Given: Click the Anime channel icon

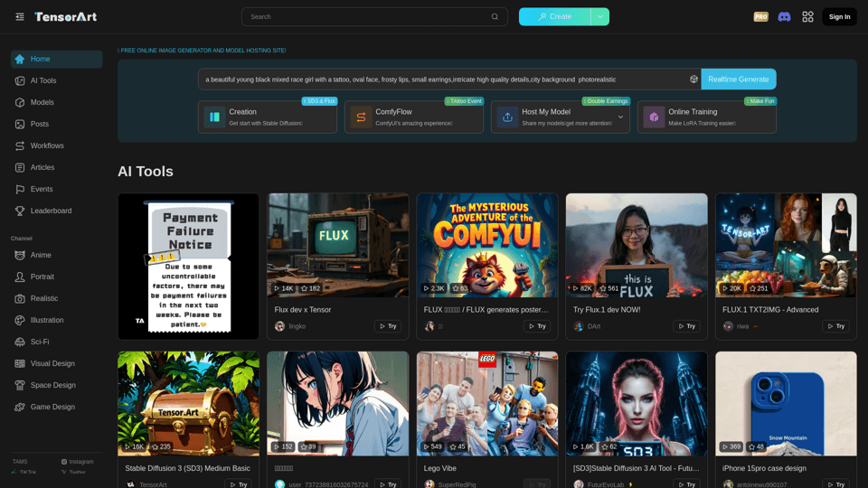Looking at the screenshot, I should tap(20, 255).
